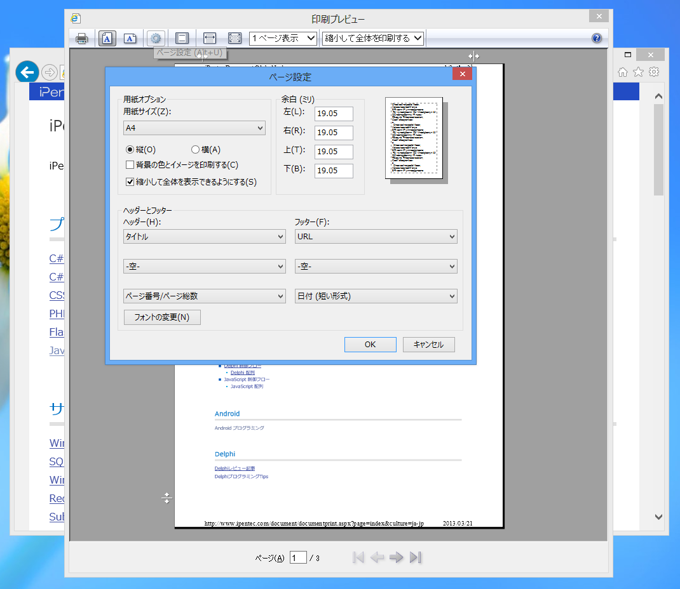The height and width of the screenshot is (589, 680).
Task: Open print preview help icon
Action: 597,38
